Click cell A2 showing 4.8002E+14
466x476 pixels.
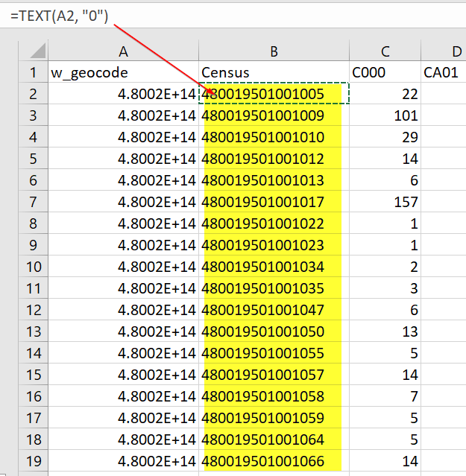[x=123, y=94]
